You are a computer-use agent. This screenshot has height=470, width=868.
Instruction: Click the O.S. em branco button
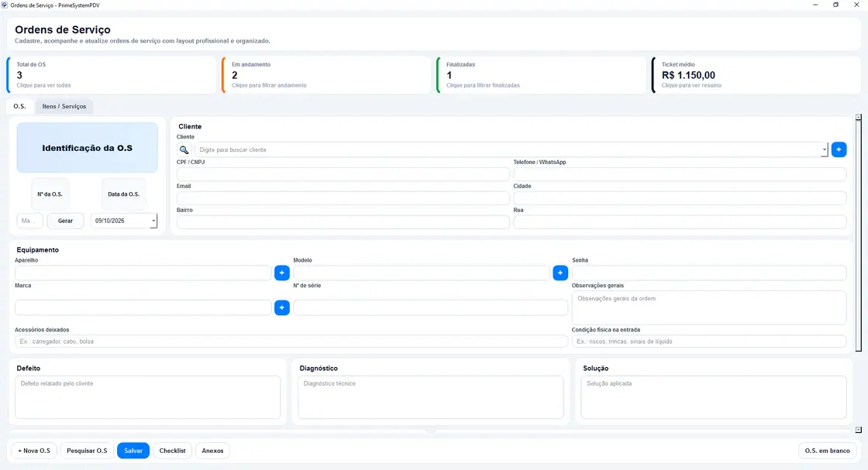827,451
